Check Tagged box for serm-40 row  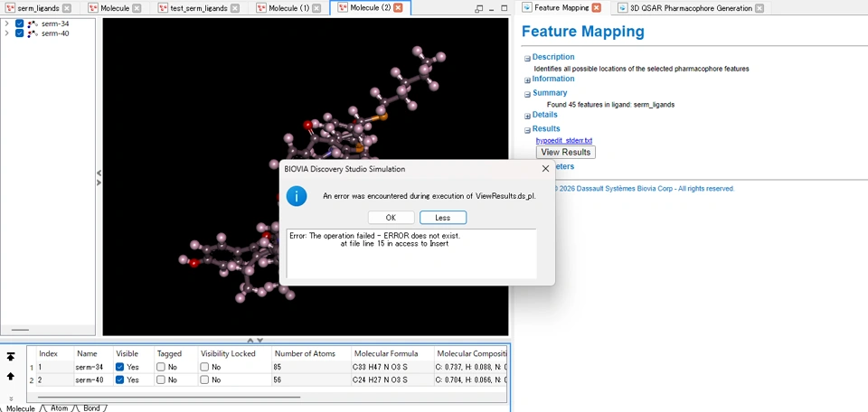pyautogui.click(x=161, y=379)
